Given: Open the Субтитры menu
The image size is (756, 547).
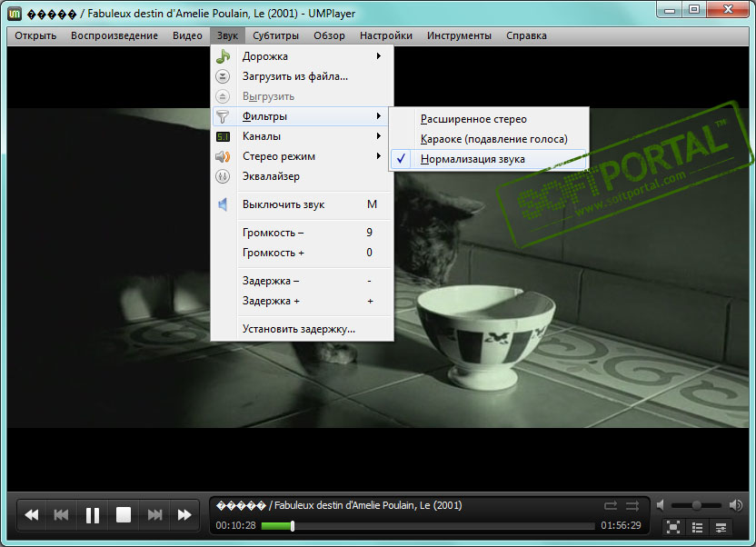Looking at the screenshot, I should 275,35.
